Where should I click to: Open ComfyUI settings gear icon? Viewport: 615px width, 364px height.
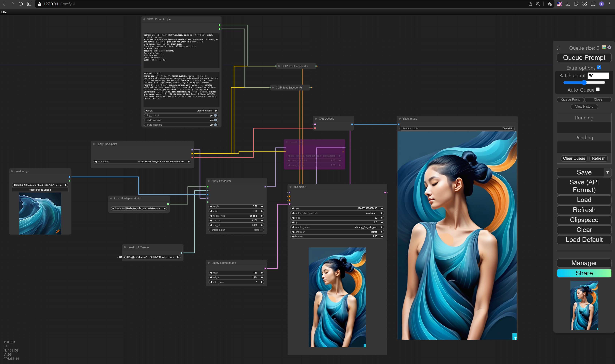(x=609, y=47)
